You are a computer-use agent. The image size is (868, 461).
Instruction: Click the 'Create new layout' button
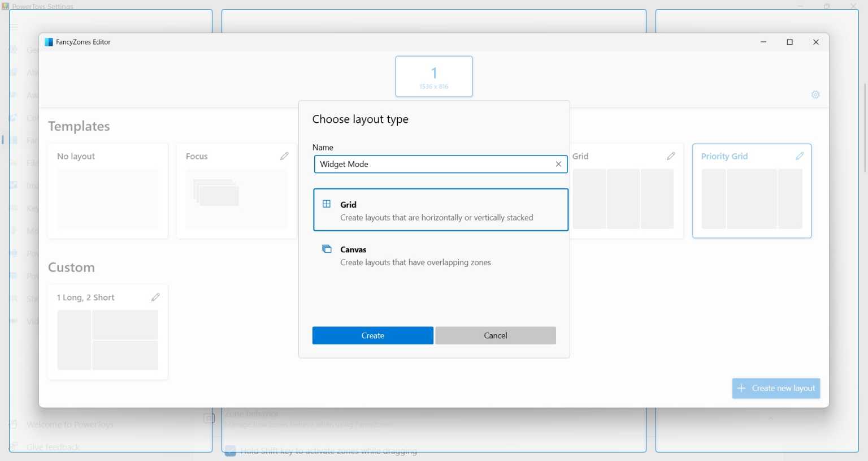tap(776, 388)
